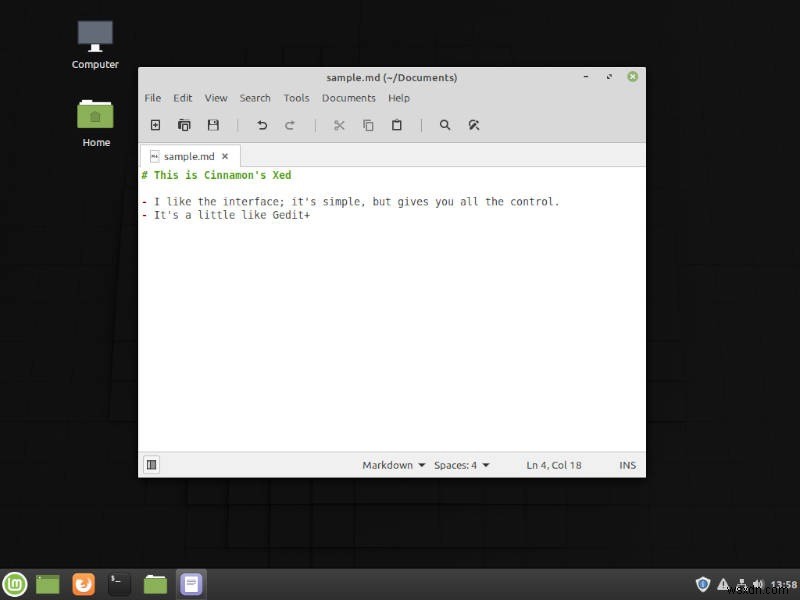This screenshot has width=800, height=600.
Task: Paste from clipboard via toolbar
Action: [x=396, y=125]
